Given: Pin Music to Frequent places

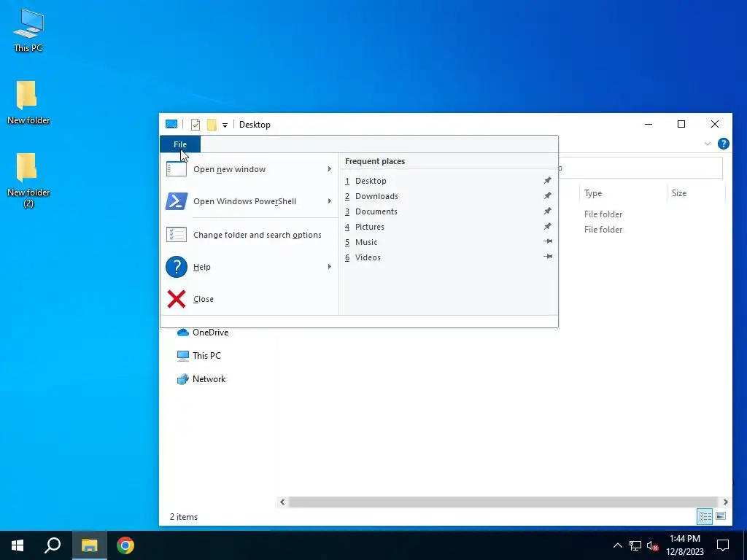Looking at the screenshot, I should click(548, 241).
